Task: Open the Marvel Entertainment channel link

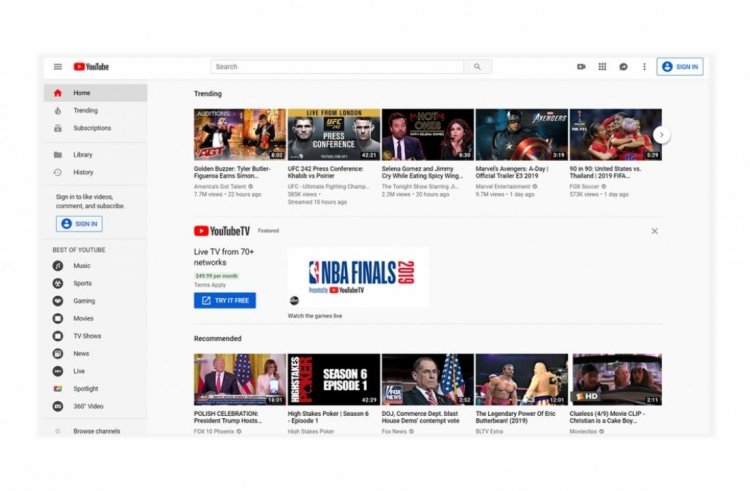Action: click(x=503, y=186)
